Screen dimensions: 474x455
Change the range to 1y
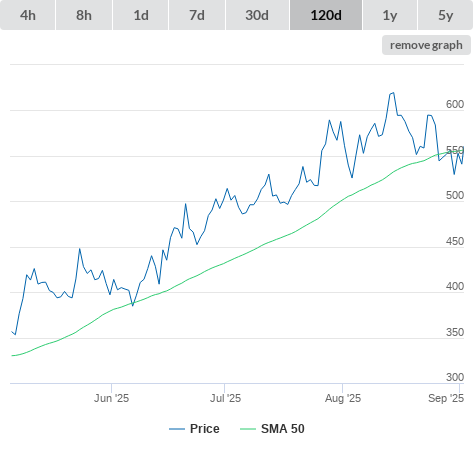click(390, 15)
